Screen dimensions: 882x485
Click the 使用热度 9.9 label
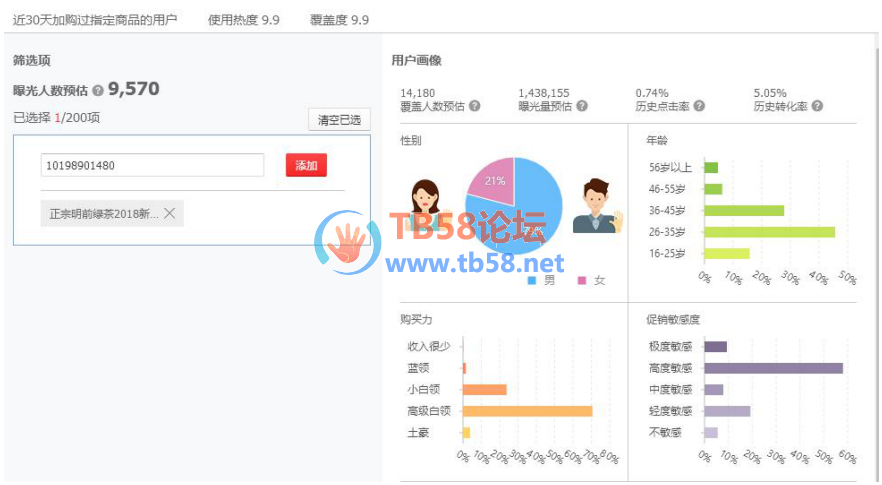point(244,20)
